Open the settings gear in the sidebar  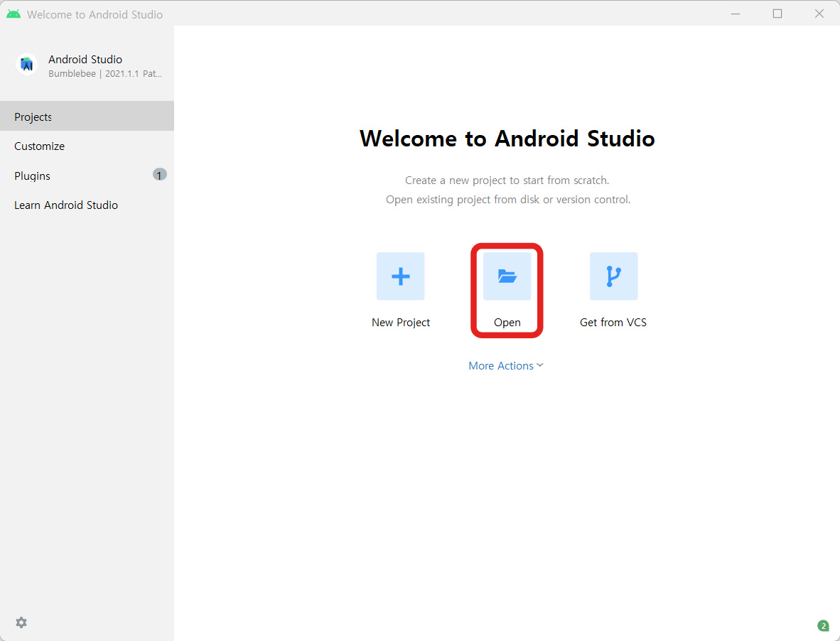click(x=21, y=623)
